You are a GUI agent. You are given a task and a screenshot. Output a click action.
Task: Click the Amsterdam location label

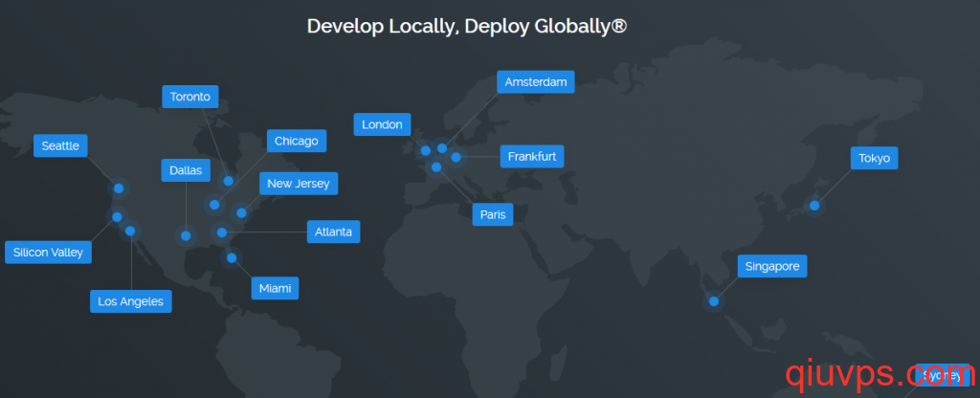[536, 82]
